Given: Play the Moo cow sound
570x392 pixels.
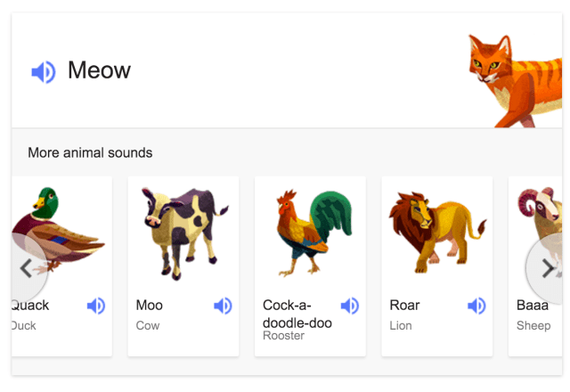Looking at the screenshot, I should point(223,306).
